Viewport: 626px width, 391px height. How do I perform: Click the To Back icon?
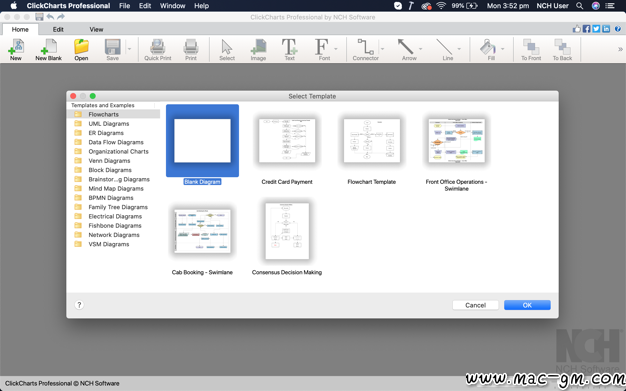[x=562, y=50]
